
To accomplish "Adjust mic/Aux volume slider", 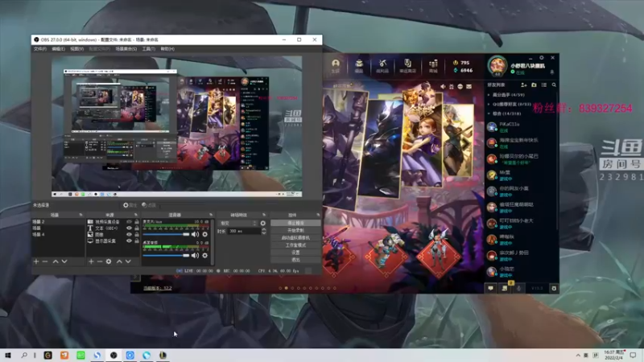I will point(166,234).
